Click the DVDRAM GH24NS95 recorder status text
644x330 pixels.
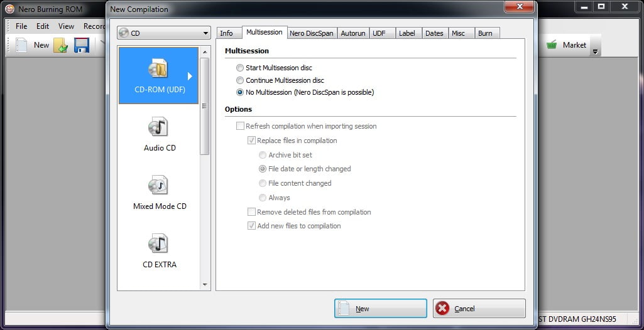point(577,319)
